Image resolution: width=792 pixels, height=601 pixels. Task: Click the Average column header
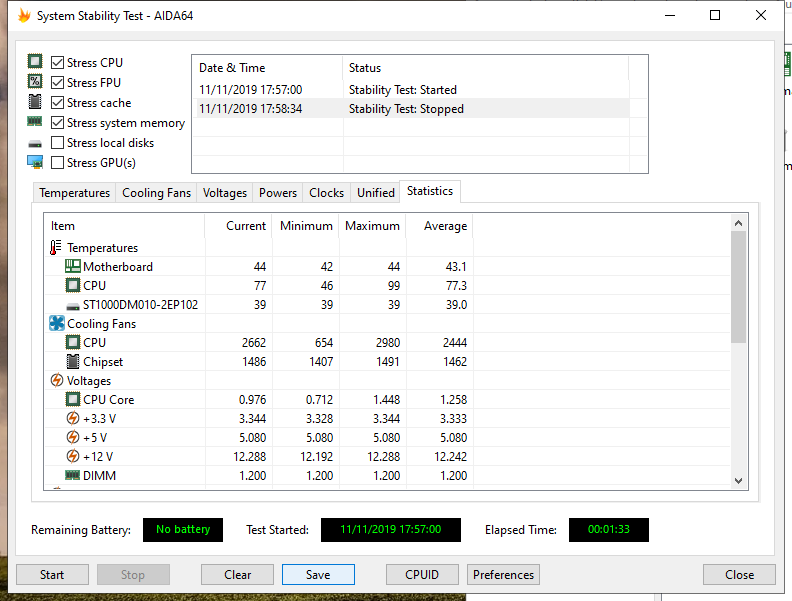pyautogui.click(x=439, y=226)
